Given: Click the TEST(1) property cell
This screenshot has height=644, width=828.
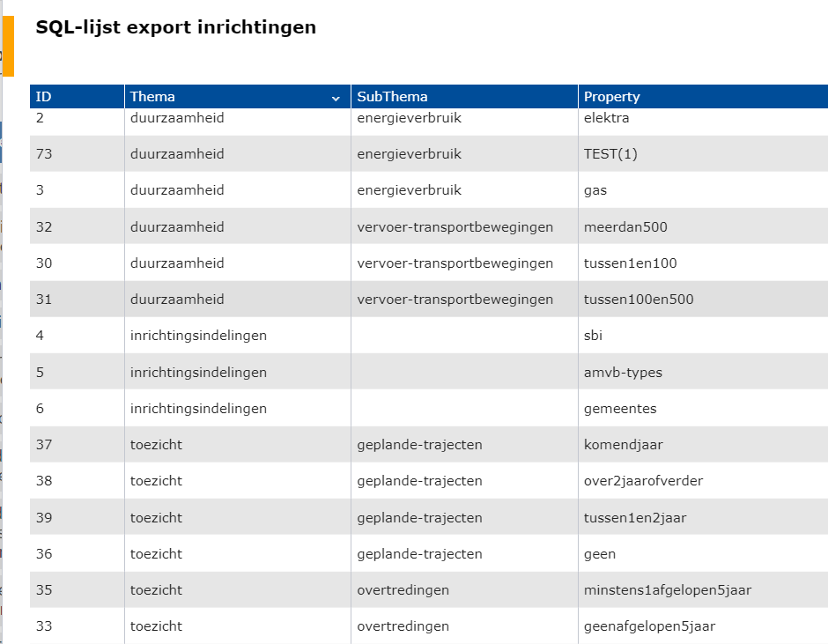Looking at the screenshot, I should pos(610,154).
